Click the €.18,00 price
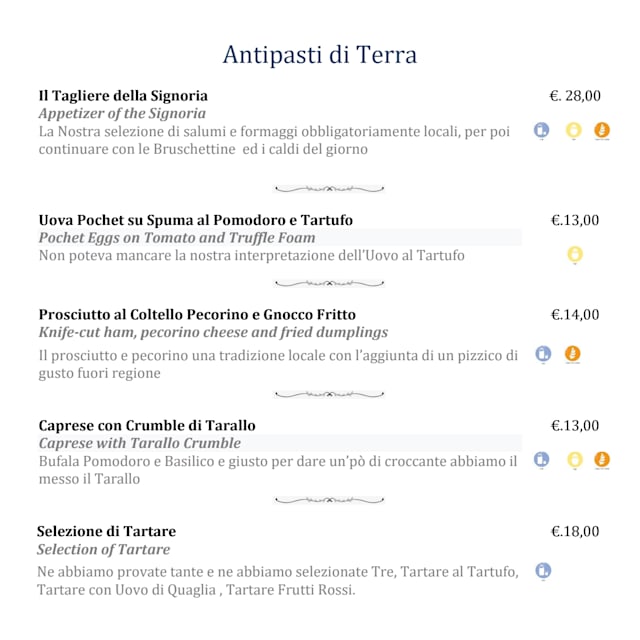 click(575, 532)
